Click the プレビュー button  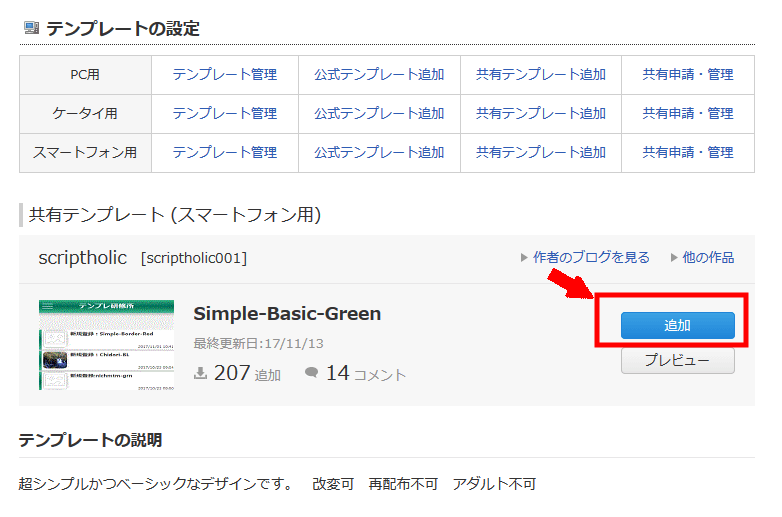(677, 360)
